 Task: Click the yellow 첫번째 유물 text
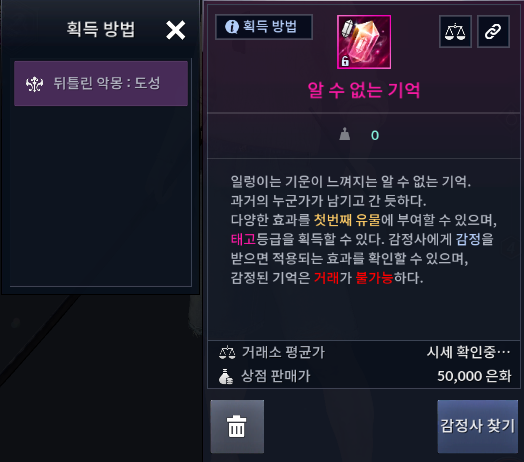click(x=347, y=220)
